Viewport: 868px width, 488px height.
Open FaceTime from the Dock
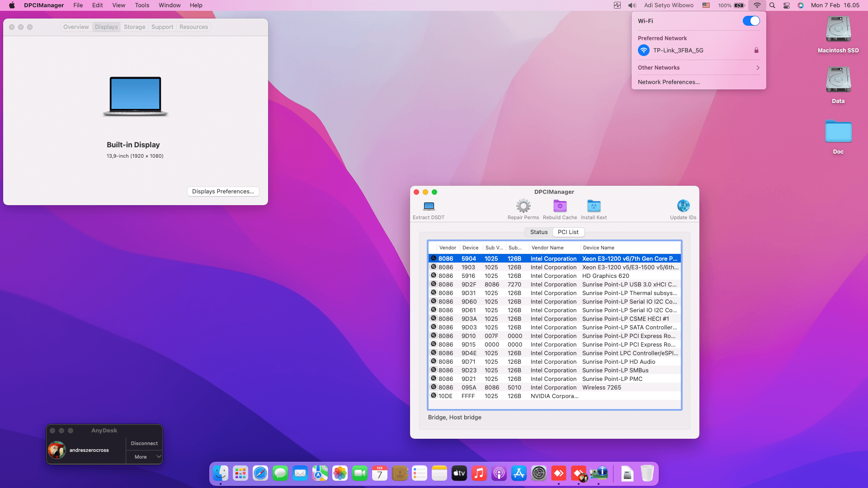360,473
